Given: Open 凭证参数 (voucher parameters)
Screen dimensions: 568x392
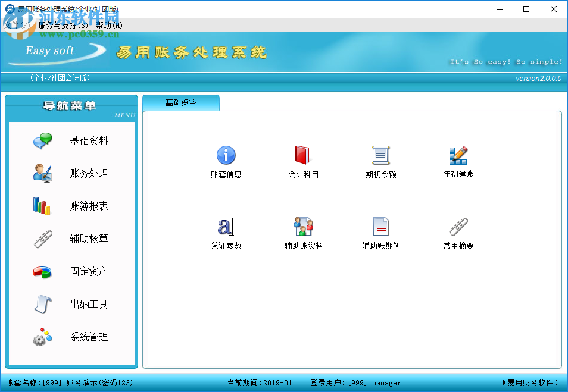Looking at the screenshot, I should coord(226,233).
